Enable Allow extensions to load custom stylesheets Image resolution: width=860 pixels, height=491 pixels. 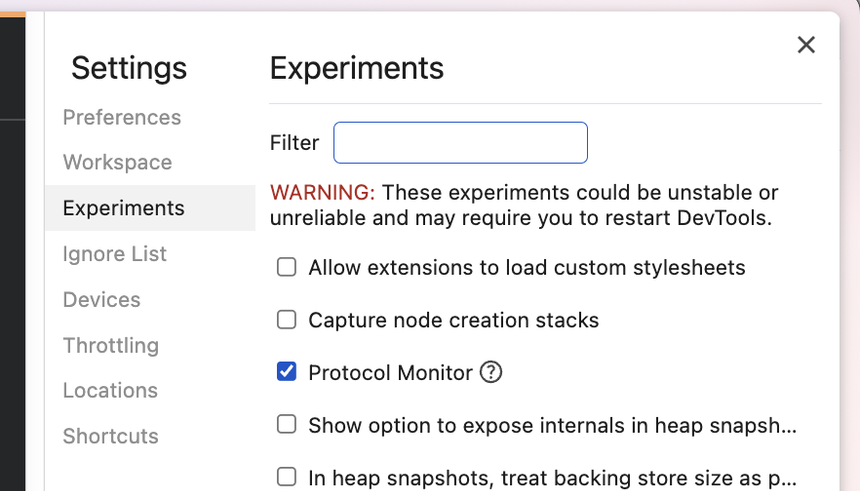pos(287,268)
